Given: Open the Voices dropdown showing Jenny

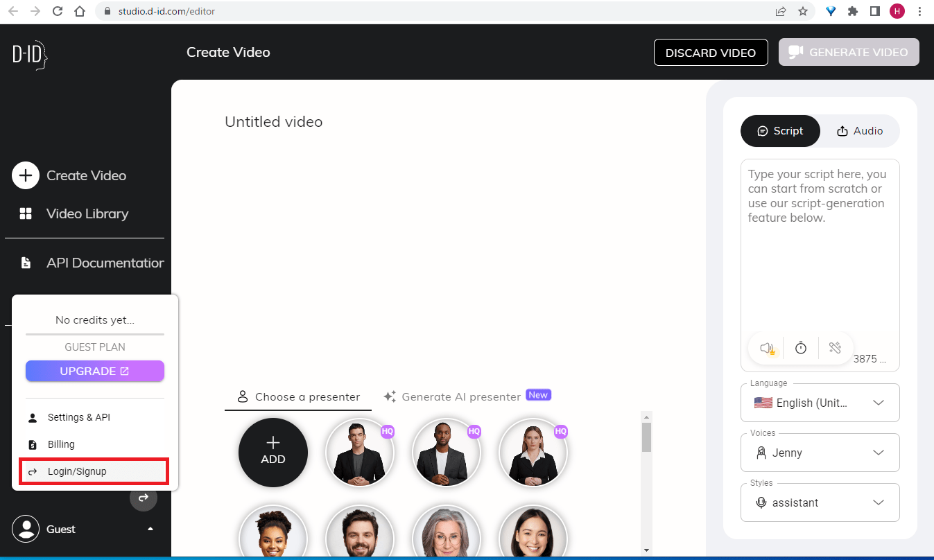Looking at the screenshot, I should pyautogui.click(x=820, y=453).
